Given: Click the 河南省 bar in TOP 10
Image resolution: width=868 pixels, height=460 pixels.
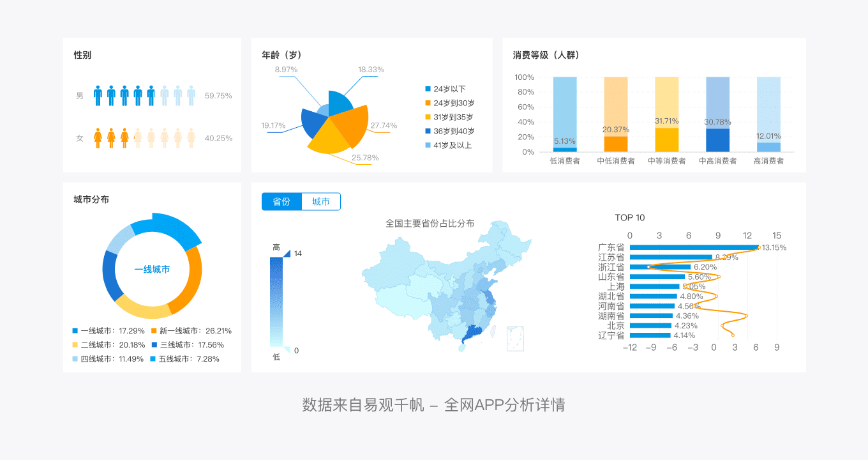Looking at the screenshot, I should point(652,306).
